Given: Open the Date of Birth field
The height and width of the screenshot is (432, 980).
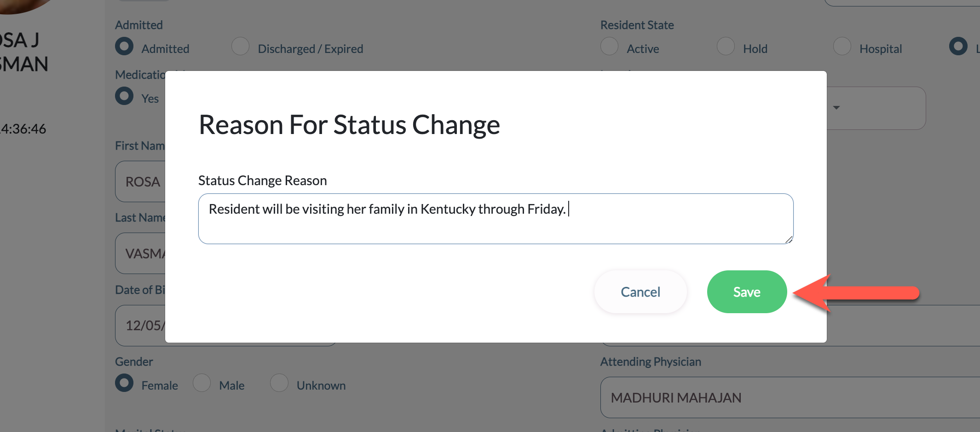Looking at the screenshot, I should pyautogui.click(x=141, y=325).
